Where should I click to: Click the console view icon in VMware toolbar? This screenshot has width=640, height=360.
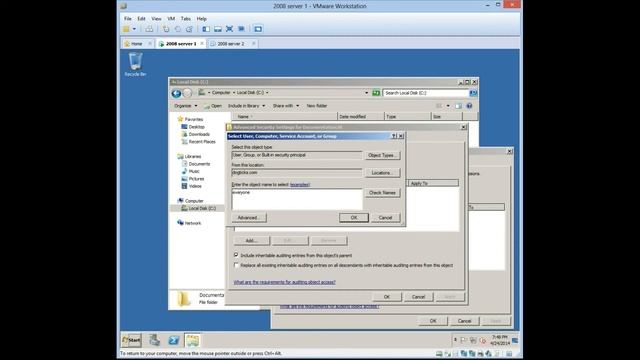click(258, 29)
